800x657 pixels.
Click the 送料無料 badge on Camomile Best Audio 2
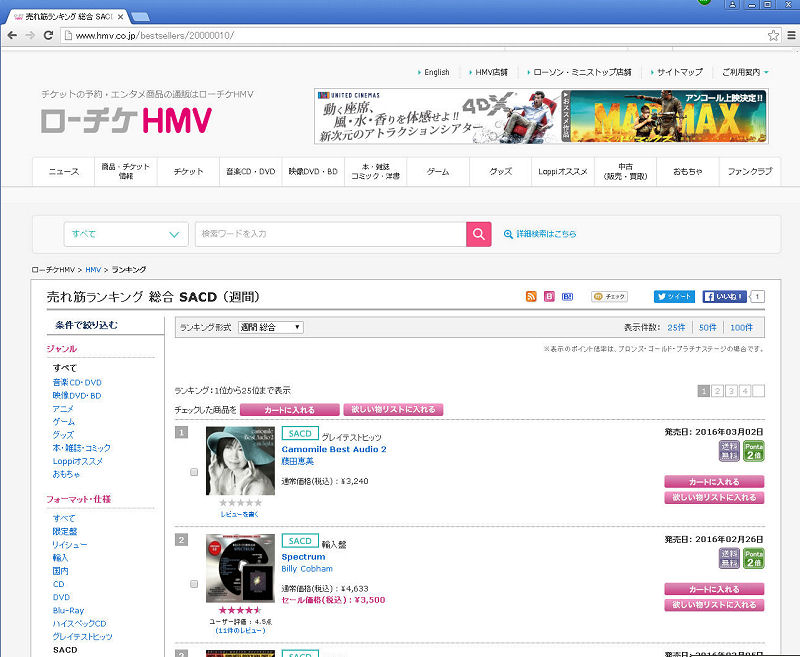click(729, 451)
